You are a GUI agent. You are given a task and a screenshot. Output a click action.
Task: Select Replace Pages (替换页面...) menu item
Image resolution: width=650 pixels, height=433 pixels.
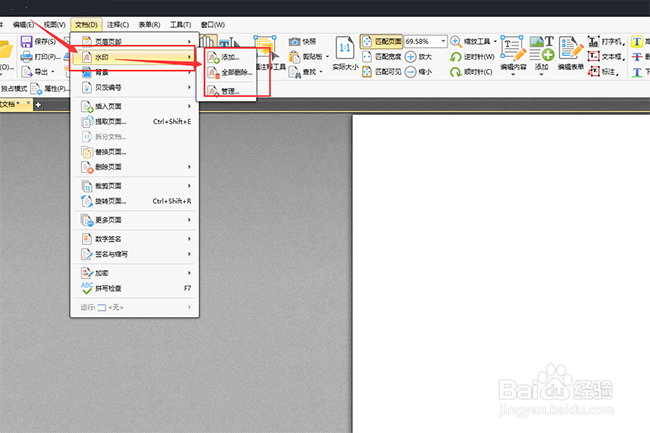(x=134, y=152)
